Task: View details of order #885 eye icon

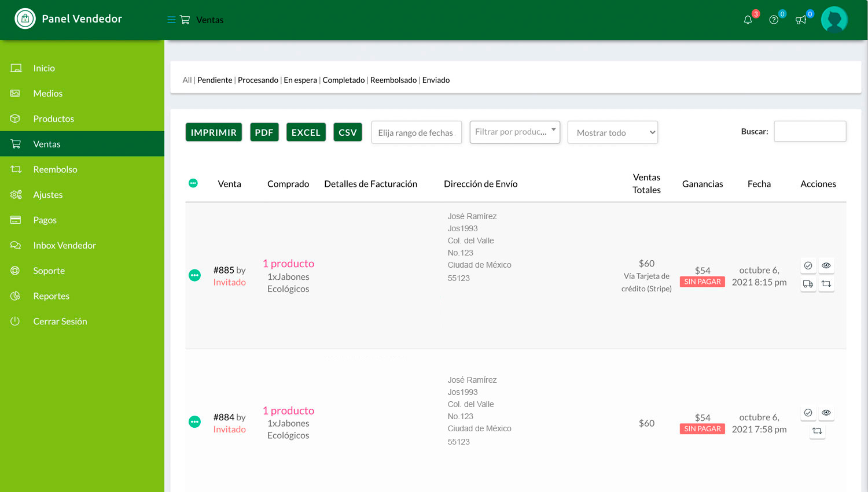Action: (826, 265)
